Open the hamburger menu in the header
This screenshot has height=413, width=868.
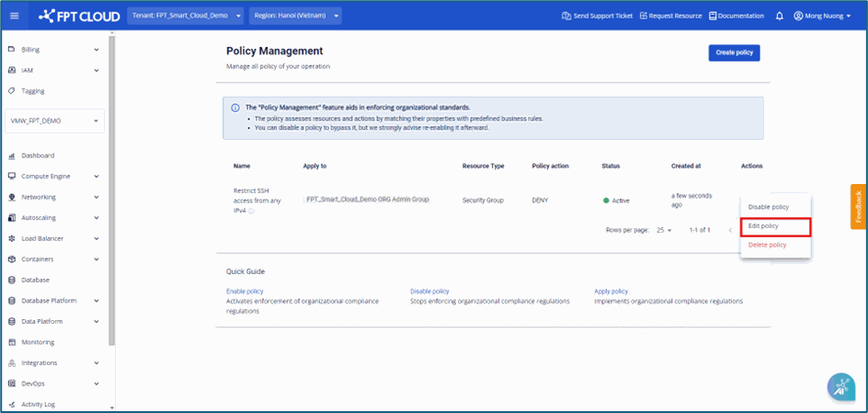tap(15, 16)
